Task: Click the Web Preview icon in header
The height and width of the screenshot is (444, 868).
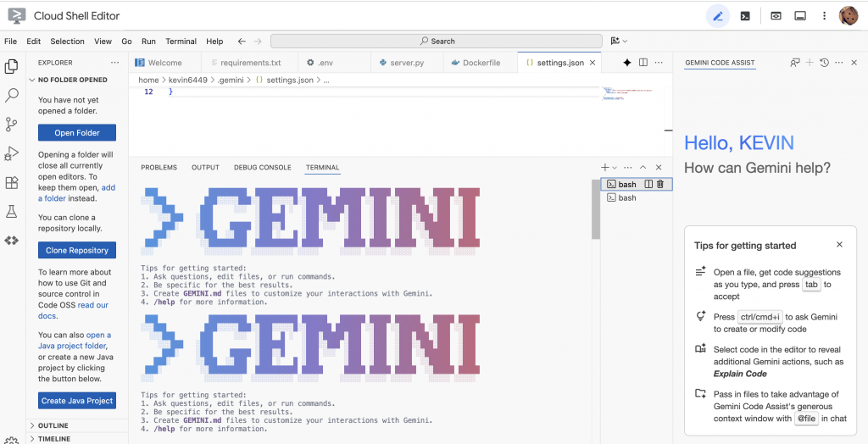Action: pyautogui.click(x=776, y=16)
